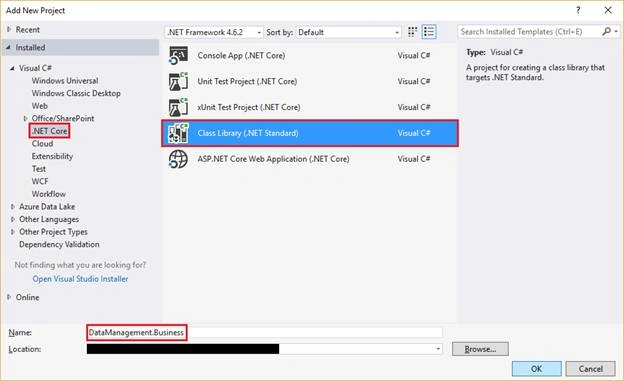Image resolution: width=624 pixels, height=381 pixels.
Task: Select the Workflow category
Action: pyautogui.click(x=49, y=194)
